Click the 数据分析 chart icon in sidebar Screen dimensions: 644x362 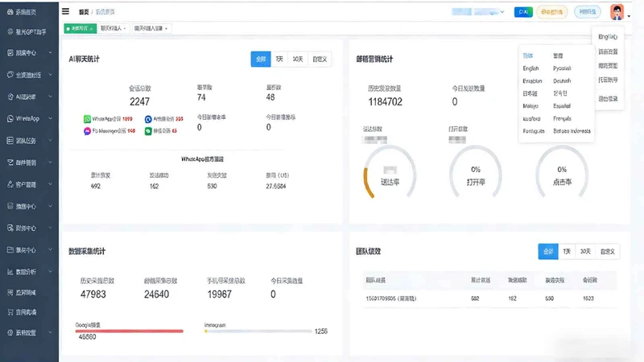[x=10, y=272]
